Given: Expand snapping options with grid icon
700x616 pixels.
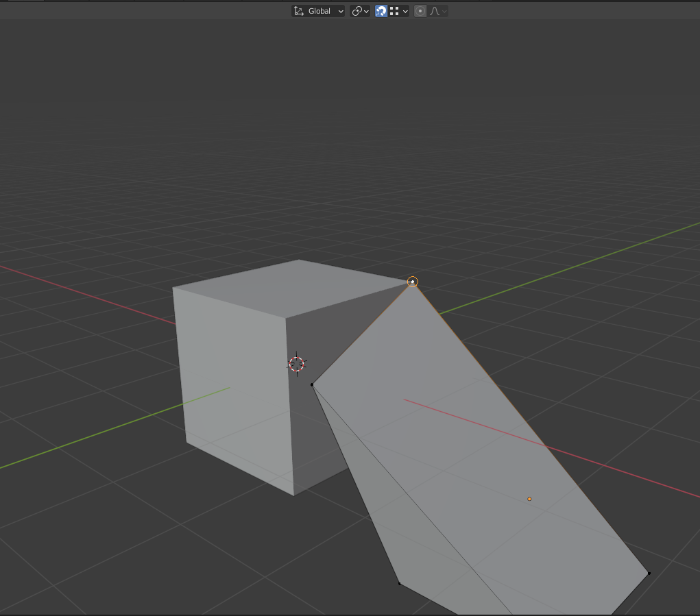Looking at the screenshot, I should 399,11.
